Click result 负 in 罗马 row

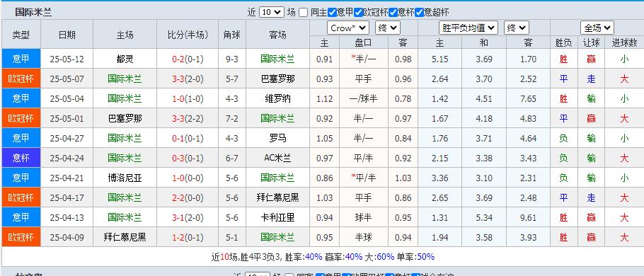563,139
